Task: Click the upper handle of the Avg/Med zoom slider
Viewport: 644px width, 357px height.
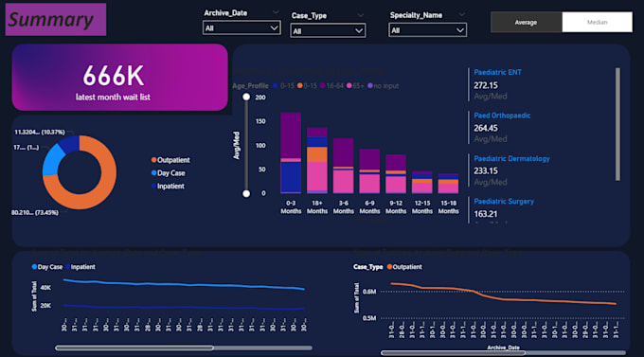Action: (x=246, y=97)
